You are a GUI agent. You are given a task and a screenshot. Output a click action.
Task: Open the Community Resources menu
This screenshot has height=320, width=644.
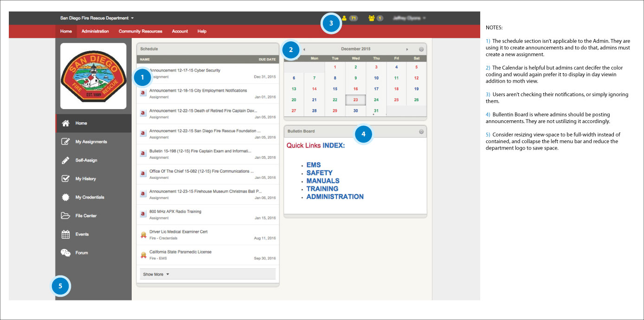[140, 31]
